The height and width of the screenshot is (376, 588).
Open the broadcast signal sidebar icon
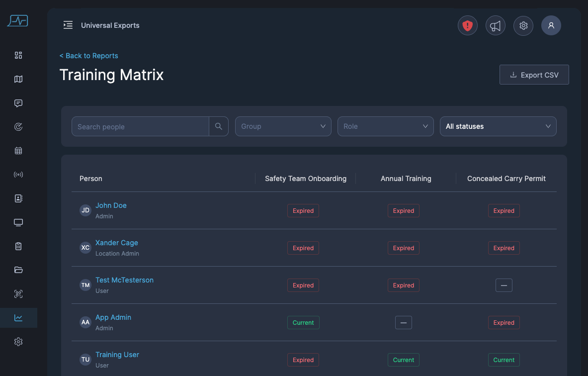pos(18,175)
